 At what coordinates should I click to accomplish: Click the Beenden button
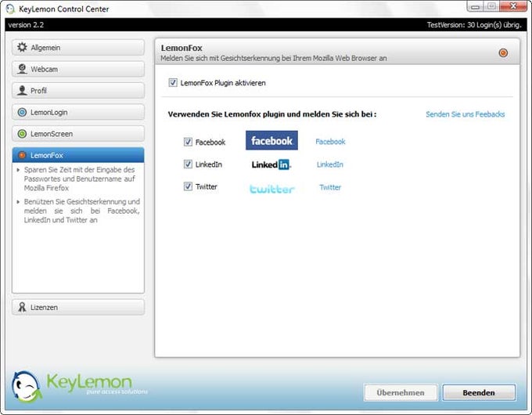(479, 392)
